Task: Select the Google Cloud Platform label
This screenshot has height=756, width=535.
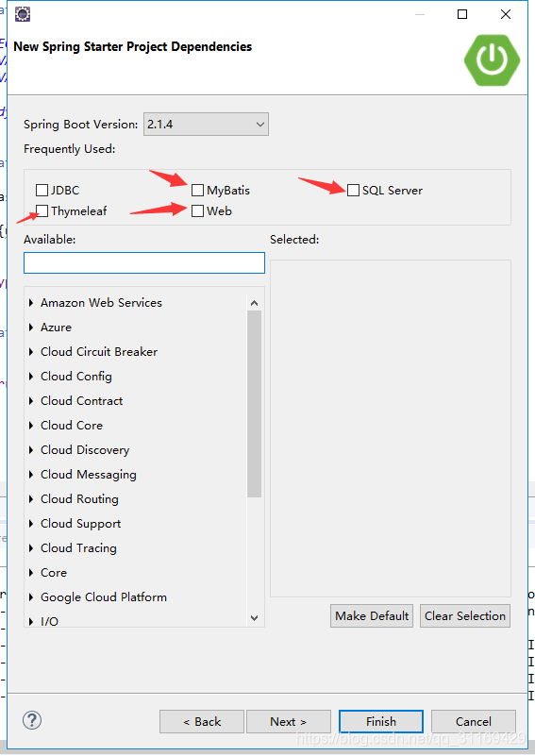Action: 104,597
